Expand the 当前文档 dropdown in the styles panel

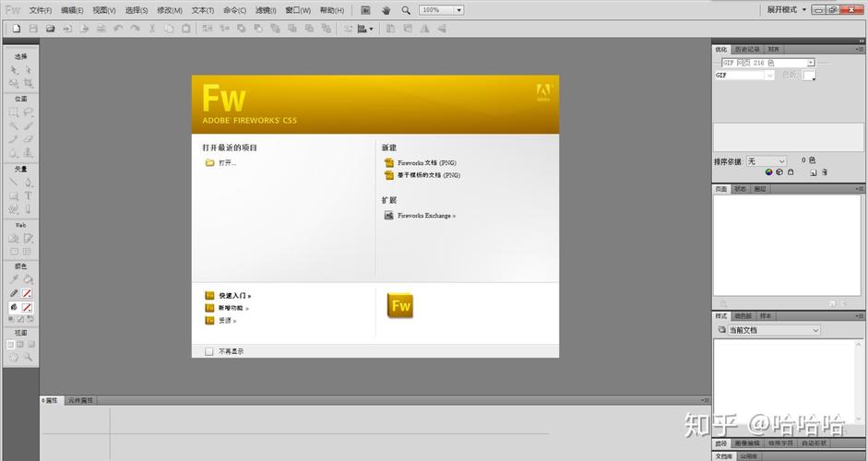pyautogui.click(x=767, y=330)
